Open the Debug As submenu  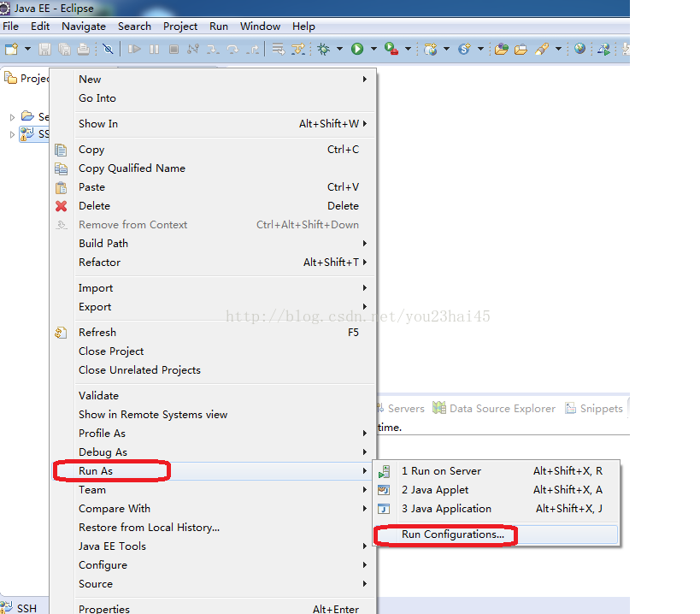point(223,452)
